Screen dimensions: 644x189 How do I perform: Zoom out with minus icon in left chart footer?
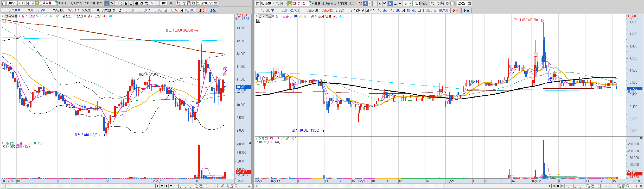point(240,186)
